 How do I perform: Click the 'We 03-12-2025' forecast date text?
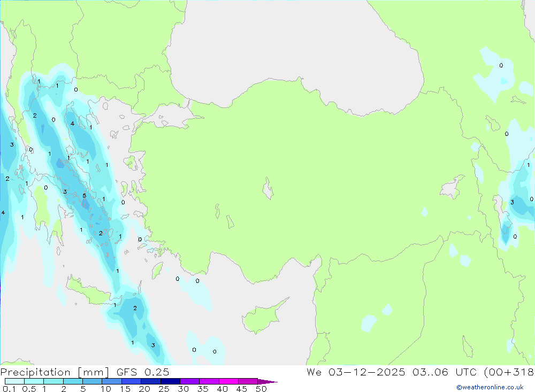356,372
